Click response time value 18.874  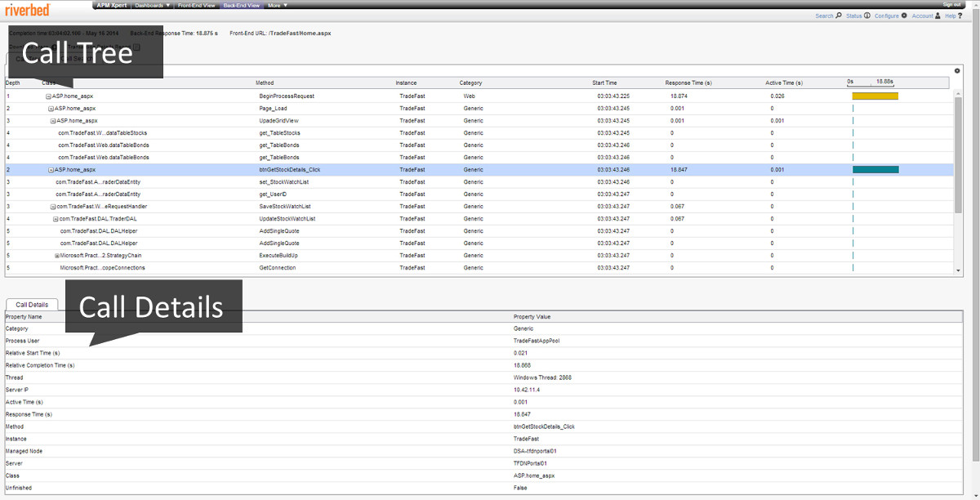pyautogui.click(x=679, y=96)
